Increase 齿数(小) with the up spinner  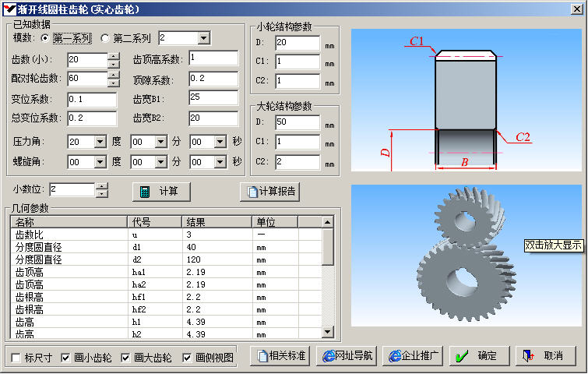(114, 56)
